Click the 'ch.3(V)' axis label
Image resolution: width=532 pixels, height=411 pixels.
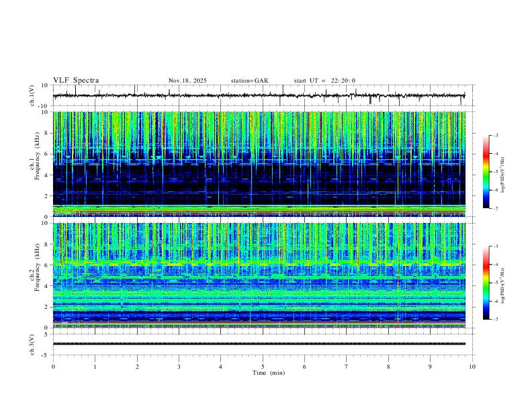tap(32, 345)
